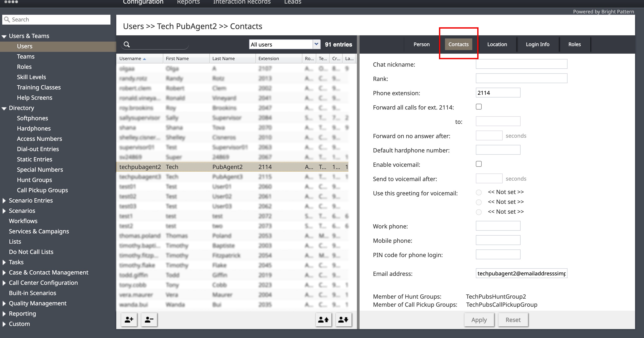
Task: Enable forward all calls for ext. 2114
Action: [479, 107]
